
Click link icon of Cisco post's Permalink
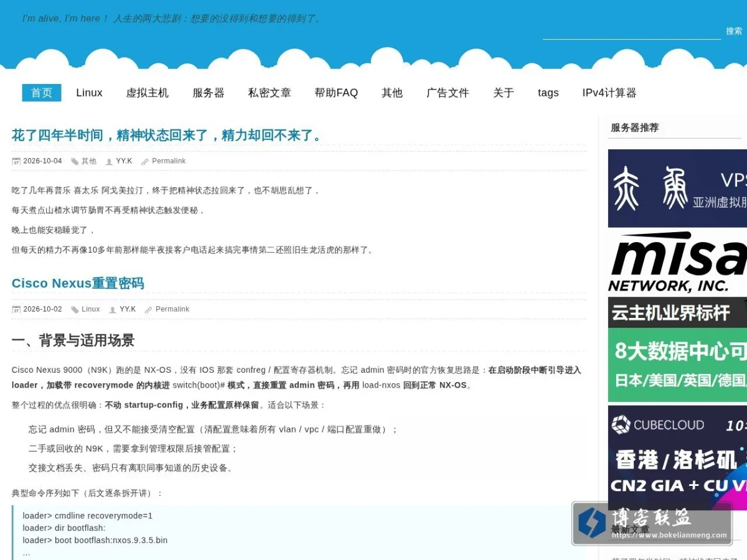coord(148,310)
